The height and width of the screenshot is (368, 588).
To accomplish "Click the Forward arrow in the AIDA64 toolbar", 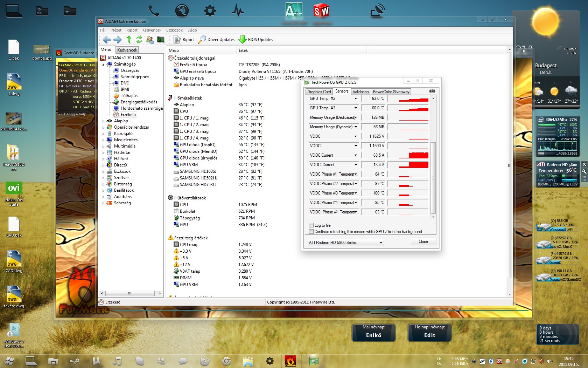I will point(118,40).
